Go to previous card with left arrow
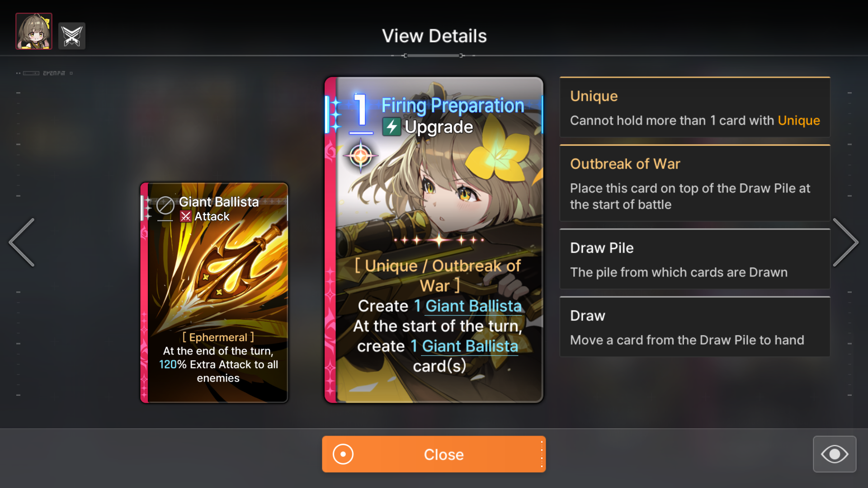868x488 pixels. (22, 243)
